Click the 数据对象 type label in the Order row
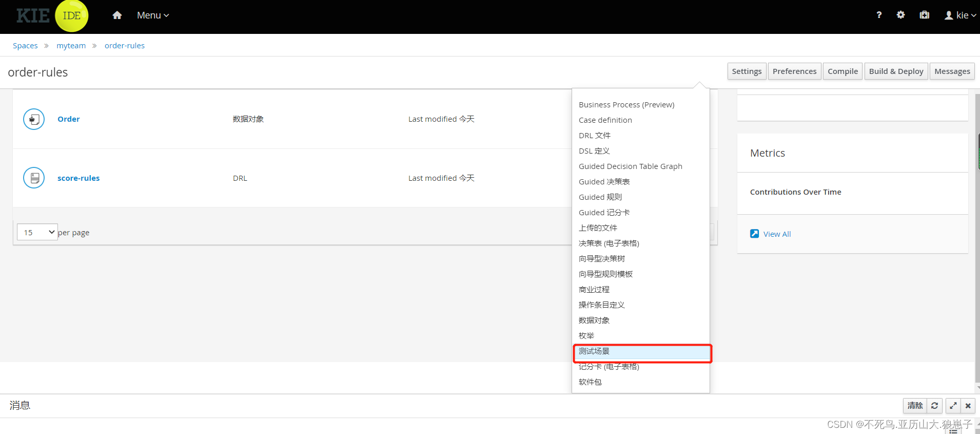 [x=248, y=119]
